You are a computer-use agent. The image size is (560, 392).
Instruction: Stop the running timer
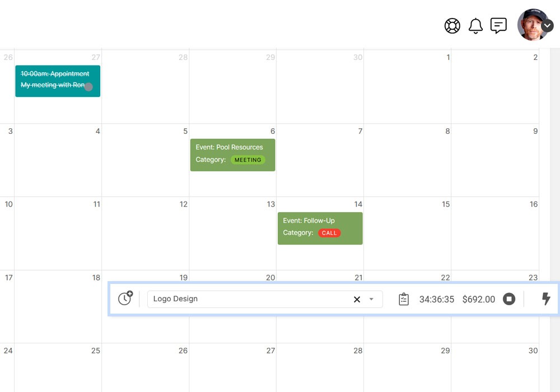click(508, 299)
